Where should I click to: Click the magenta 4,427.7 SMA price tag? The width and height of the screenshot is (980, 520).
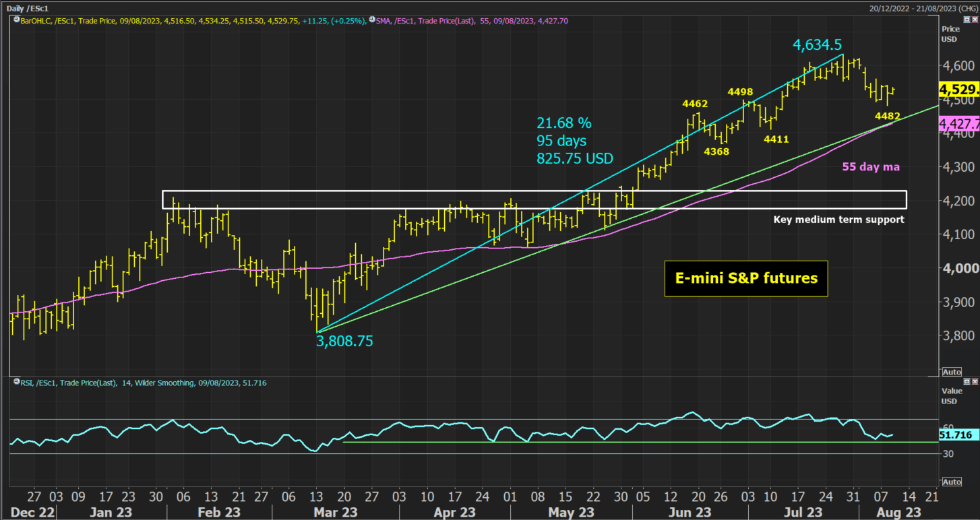[958, 124]
